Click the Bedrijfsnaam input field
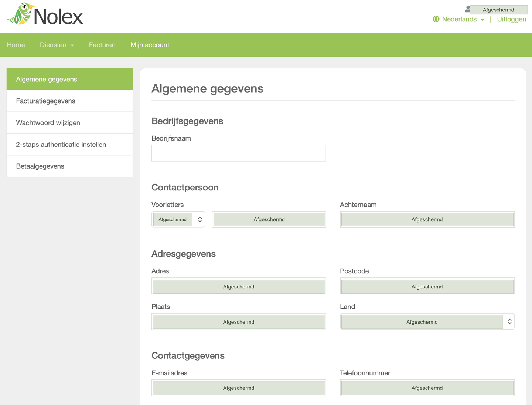 coord(239,153)
